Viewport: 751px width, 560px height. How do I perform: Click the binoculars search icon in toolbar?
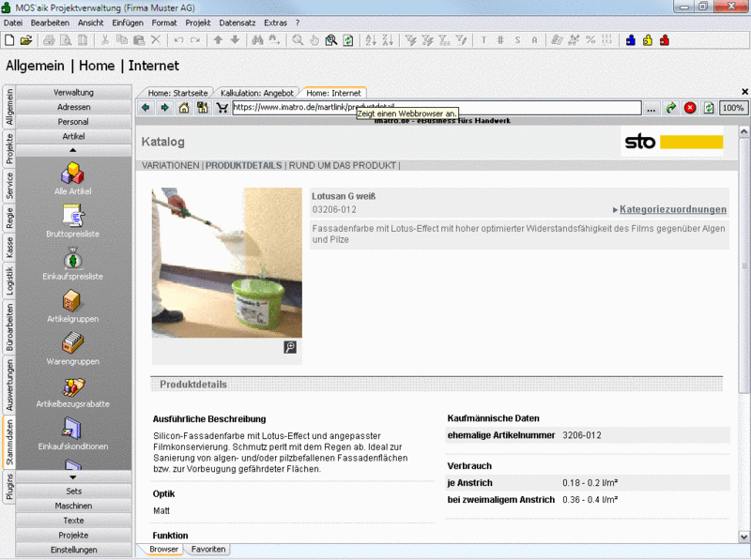coord(257,40)
